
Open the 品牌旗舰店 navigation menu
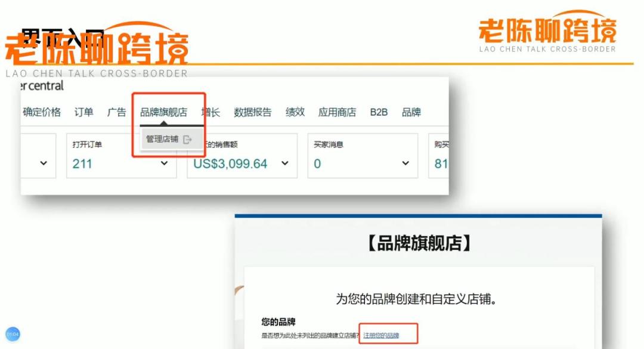[164, 112]
